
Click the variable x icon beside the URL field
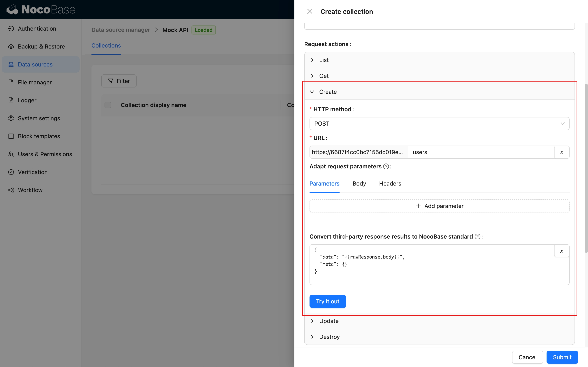coord(561,152)
